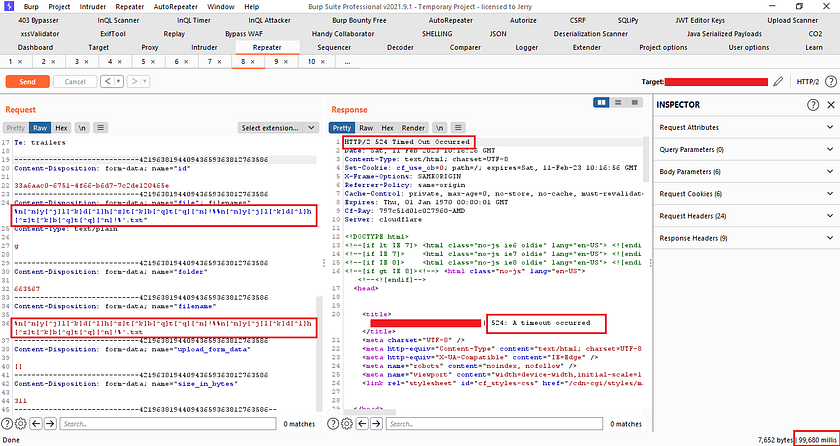Select Raw view in Request pane
The width and height of the screenshot is (840, 446).
40,128
